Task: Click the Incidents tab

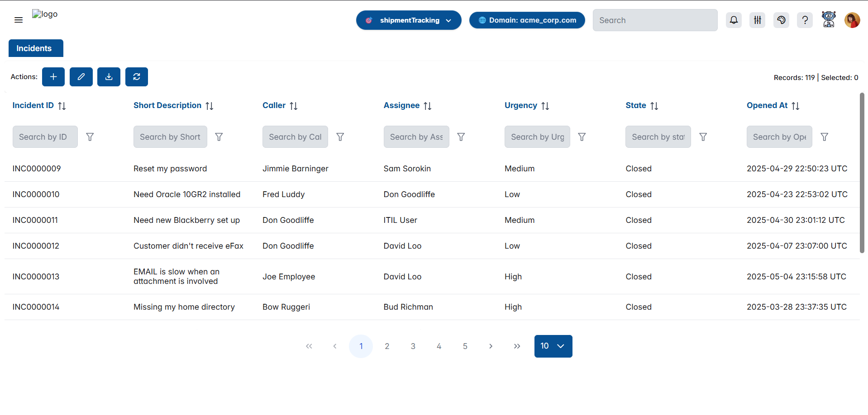Action: [x=35, y=48]
